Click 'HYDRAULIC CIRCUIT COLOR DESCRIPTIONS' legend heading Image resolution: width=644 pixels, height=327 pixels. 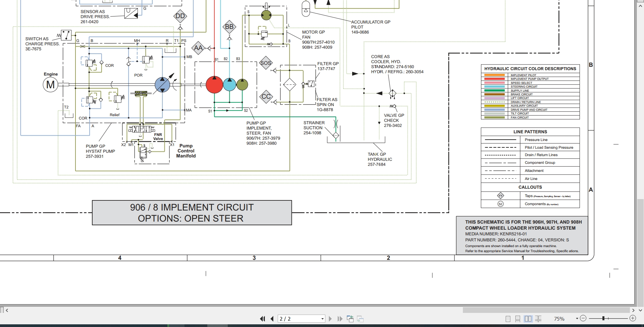(530, 68)
